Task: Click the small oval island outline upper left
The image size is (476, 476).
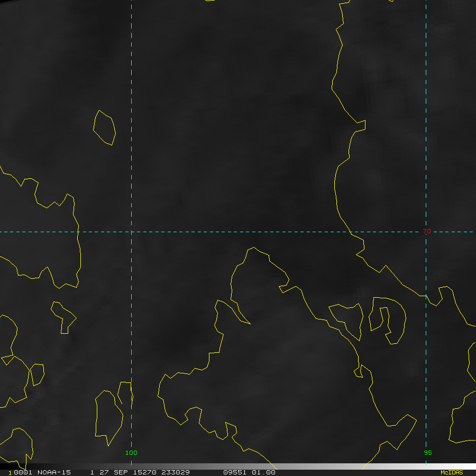Action: 104,127
